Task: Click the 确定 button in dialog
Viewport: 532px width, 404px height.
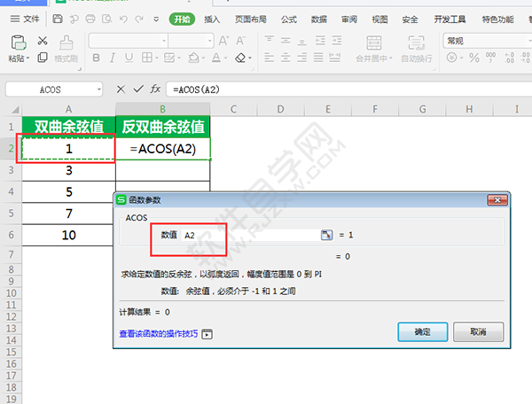Action: 422,331
